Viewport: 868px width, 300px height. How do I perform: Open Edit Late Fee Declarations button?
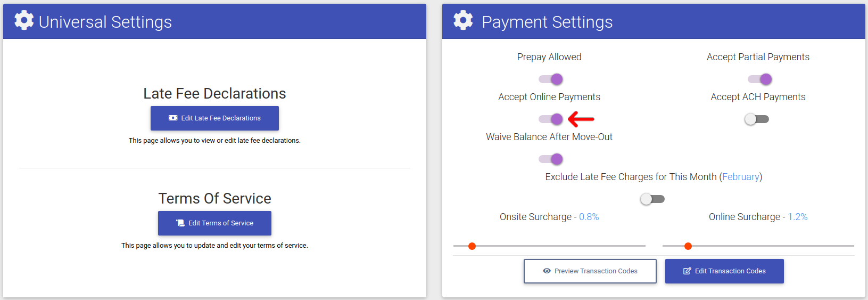214,118
